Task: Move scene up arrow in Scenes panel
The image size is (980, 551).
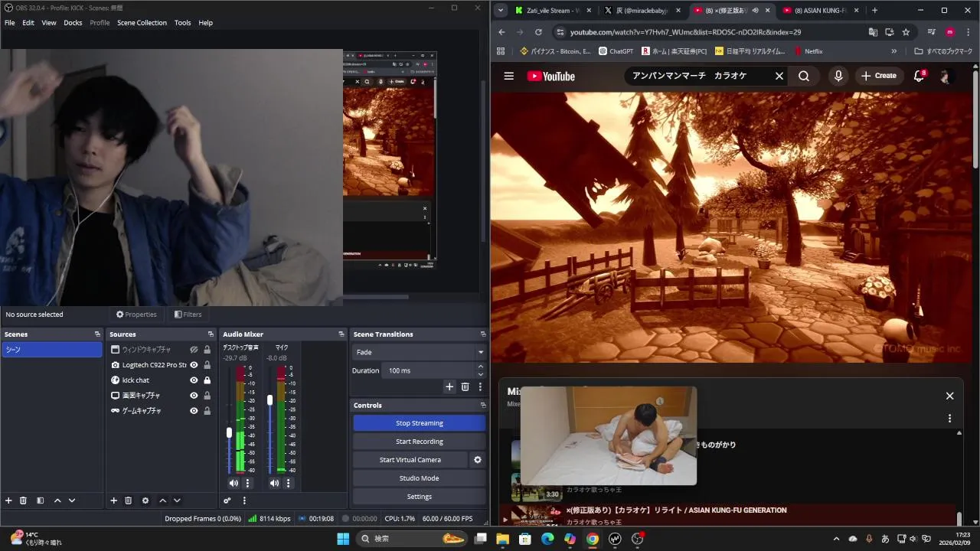Action: pyautogui.click(x=57, y=500)
